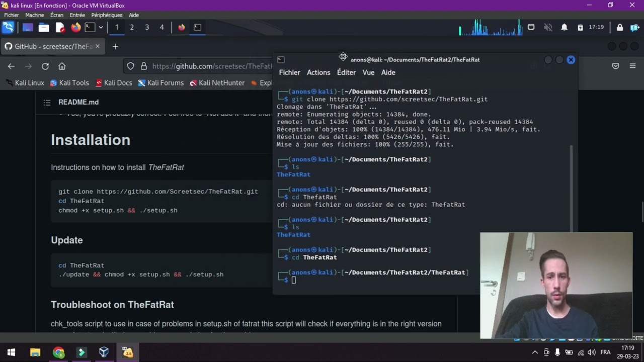Switch to workspace 3

147,27
